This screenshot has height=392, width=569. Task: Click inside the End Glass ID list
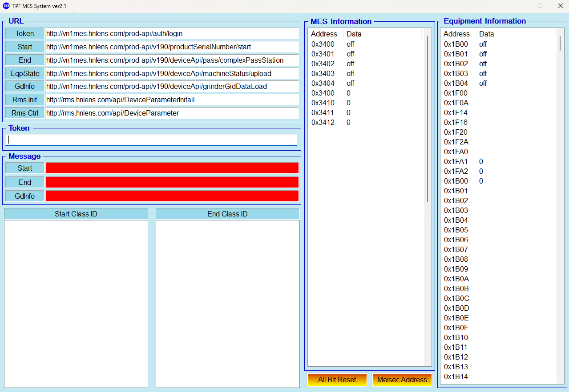[227, 304]
